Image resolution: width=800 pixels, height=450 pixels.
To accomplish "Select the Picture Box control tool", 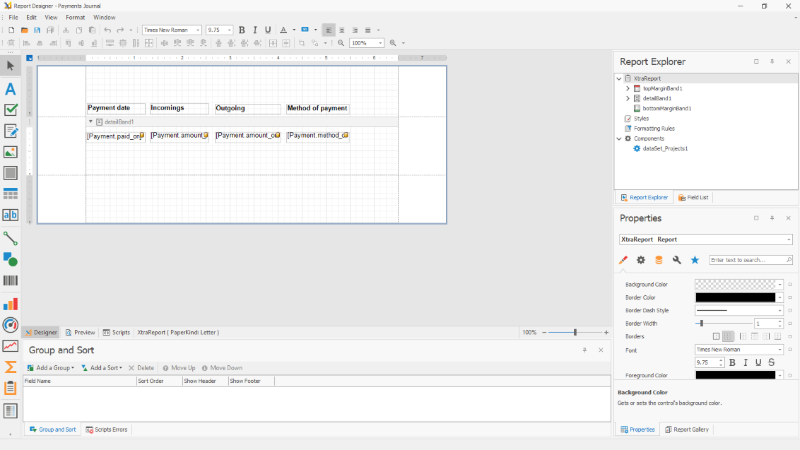I will (11, 153).
